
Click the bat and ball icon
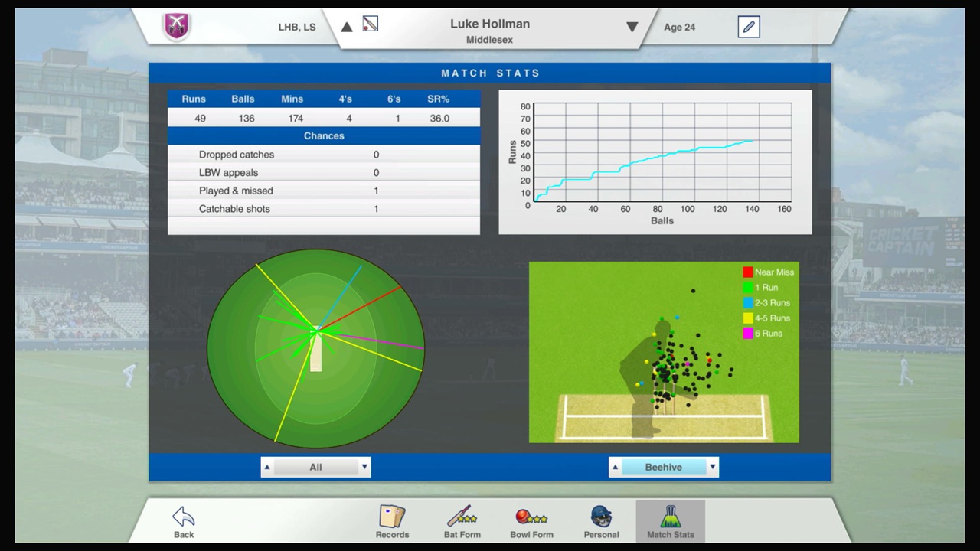pos(371,24)
